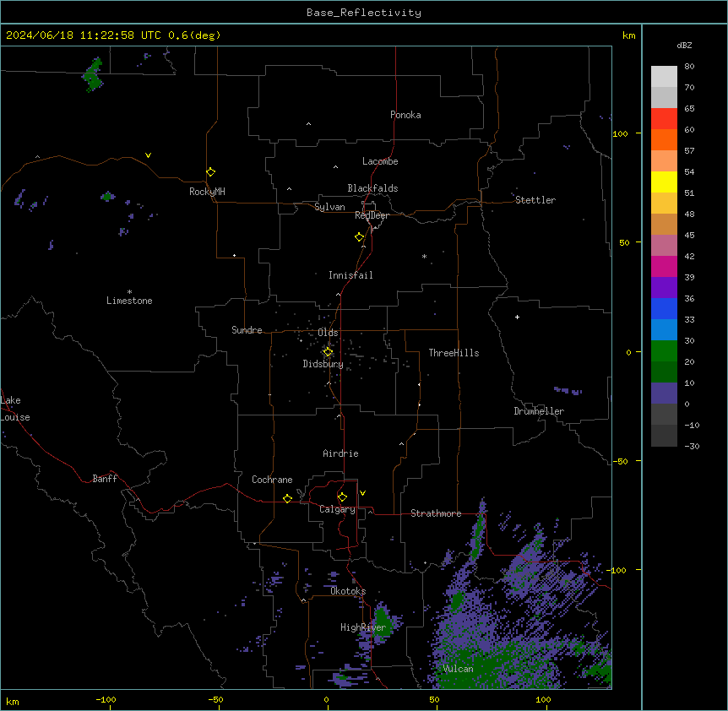Click the Ponoka city label
Image resolution: width=728 pixels, height=711 pixels.
[x=405, y=115]
